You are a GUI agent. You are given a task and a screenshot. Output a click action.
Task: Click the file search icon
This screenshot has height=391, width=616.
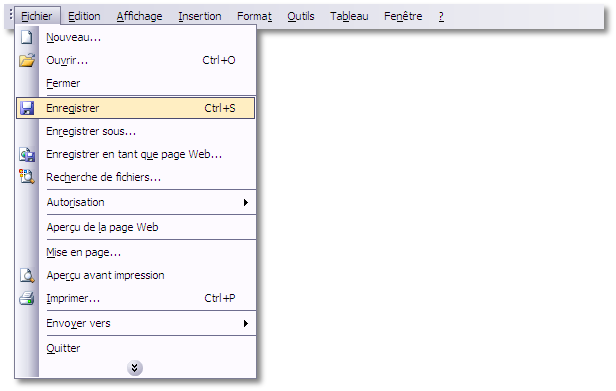(x=27, y=177)
